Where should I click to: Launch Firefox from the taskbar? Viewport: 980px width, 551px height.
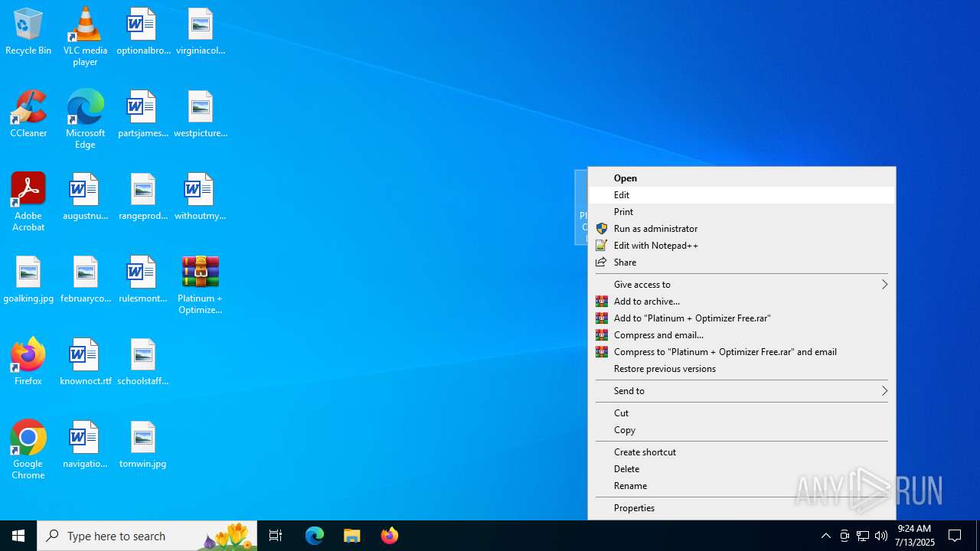pyautogui.click(x=390, y=536)
